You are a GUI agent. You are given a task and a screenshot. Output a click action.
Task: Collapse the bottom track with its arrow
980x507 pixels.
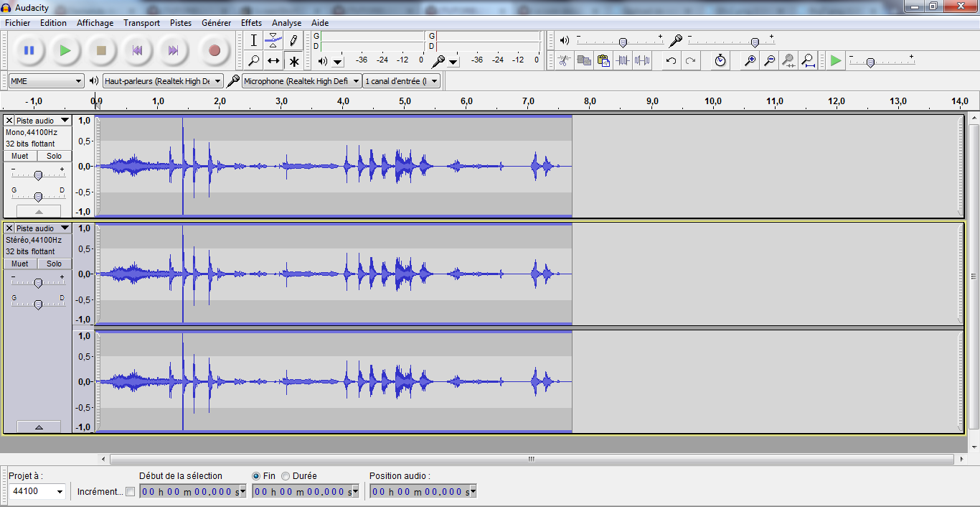(x=39, y=427)
